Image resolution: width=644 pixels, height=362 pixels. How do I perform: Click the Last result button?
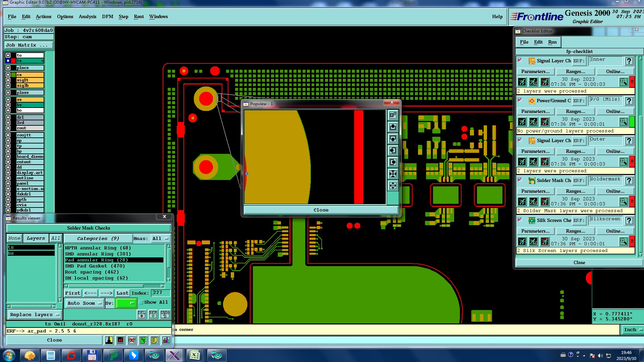coord(122,293)
